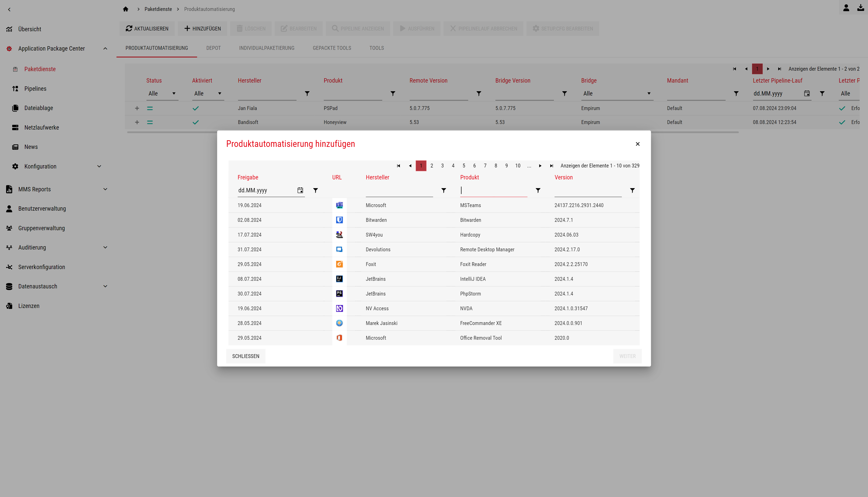868x497 pixels.
Task: Open the Foxit Reader URL icon
Action: coord(339,264)
